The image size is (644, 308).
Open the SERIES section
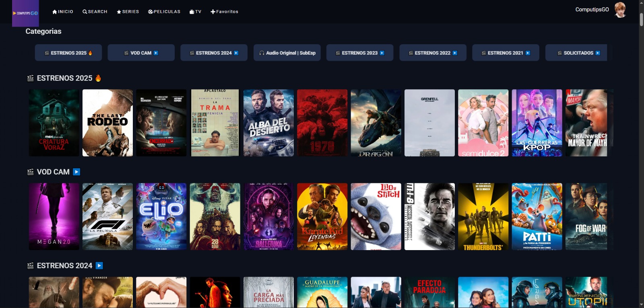tap(128, 12)
